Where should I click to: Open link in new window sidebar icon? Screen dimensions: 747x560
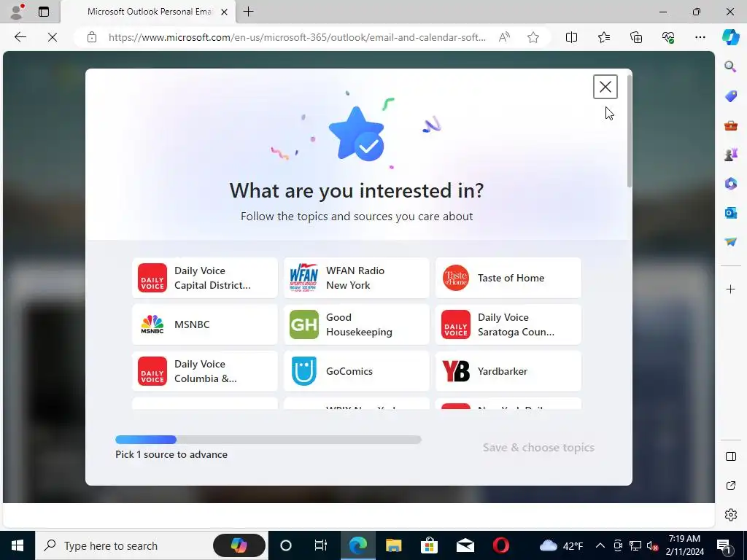(x=730, y=486)
